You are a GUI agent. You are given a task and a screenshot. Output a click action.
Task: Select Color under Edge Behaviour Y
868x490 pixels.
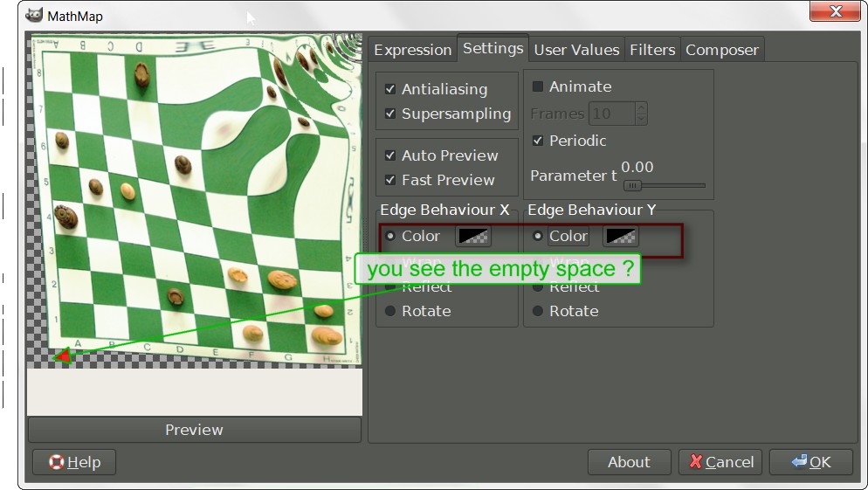[x=538, y=236]
